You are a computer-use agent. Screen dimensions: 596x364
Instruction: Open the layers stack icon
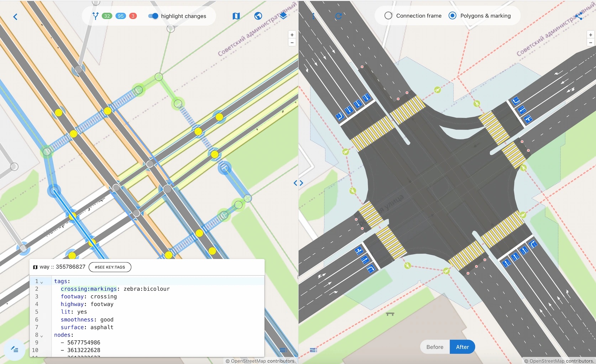(283, 16)
